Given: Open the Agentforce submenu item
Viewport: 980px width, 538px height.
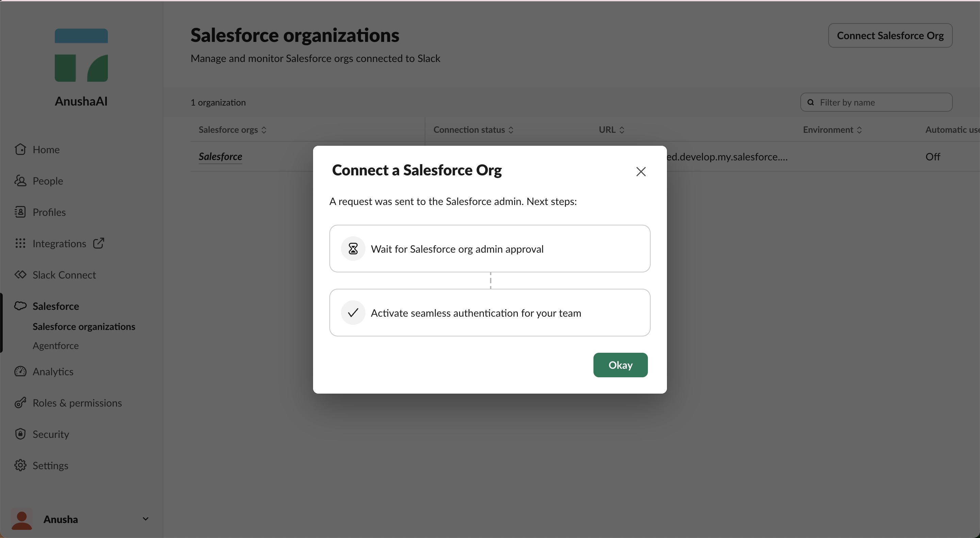Looking at the screenshot, I should pos(55,345).
